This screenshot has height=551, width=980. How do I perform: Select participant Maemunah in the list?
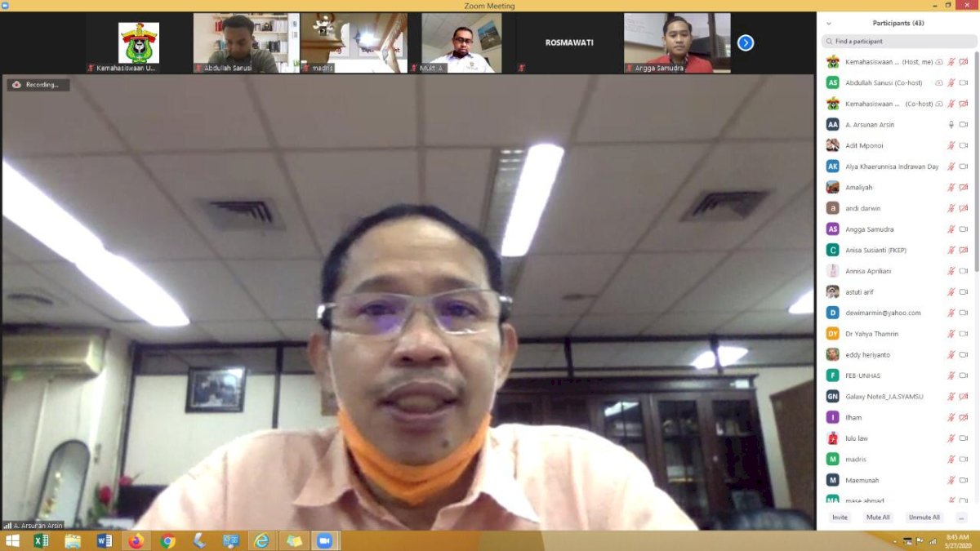[x=896, y=481]
